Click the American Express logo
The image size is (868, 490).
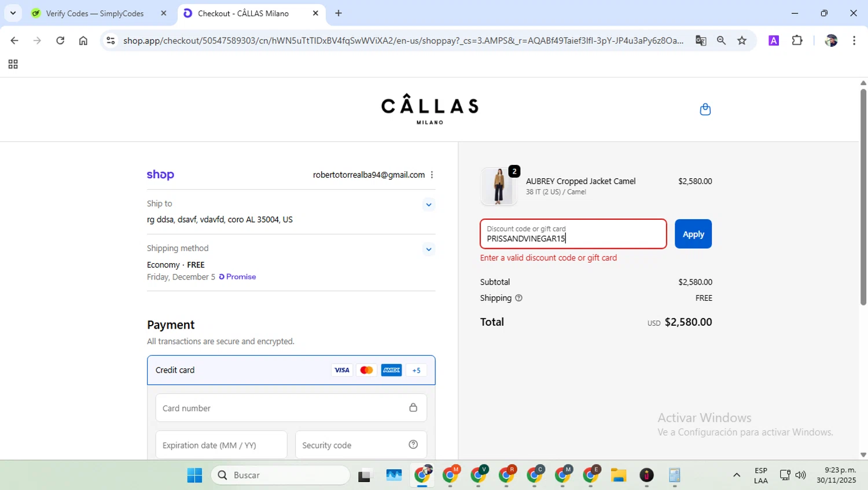[x=391, y=370]
